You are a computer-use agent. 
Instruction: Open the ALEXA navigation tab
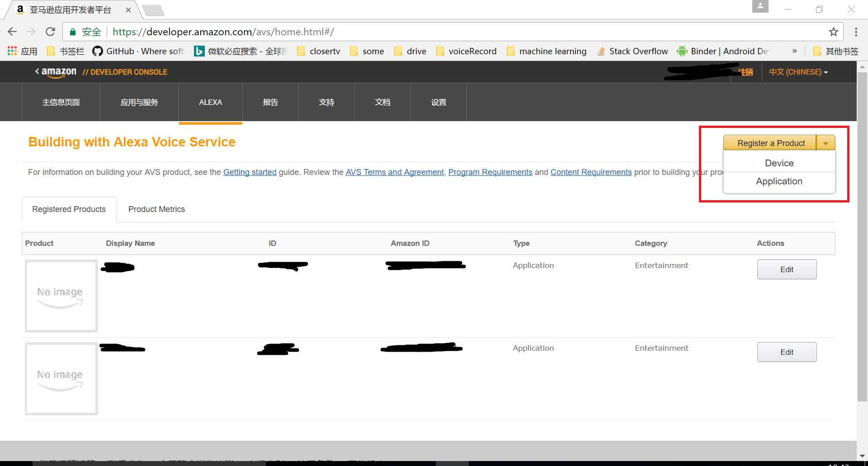210,102
